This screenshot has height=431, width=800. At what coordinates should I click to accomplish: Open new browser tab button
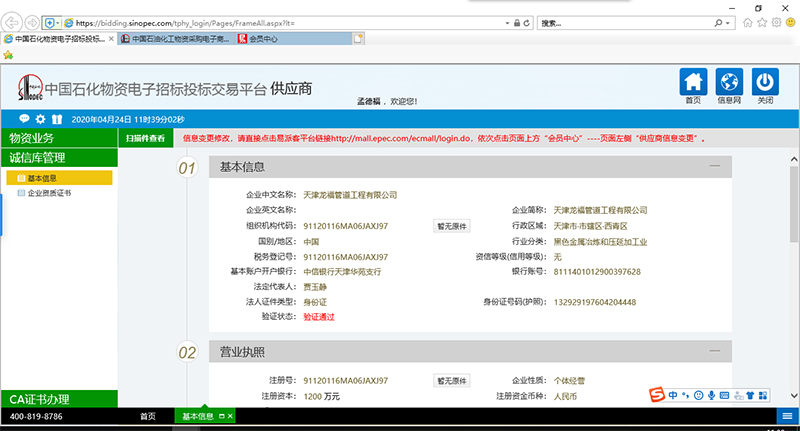coord(358,38)
